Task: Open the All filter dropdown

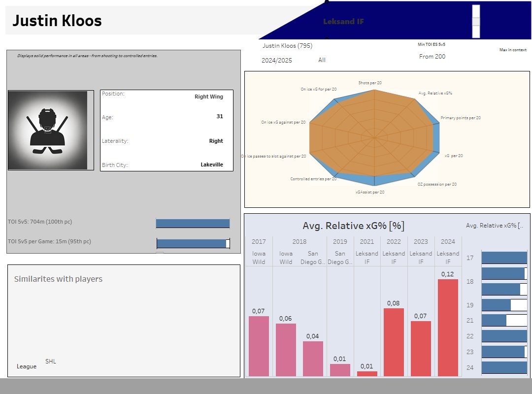Action: pos(322,60)
